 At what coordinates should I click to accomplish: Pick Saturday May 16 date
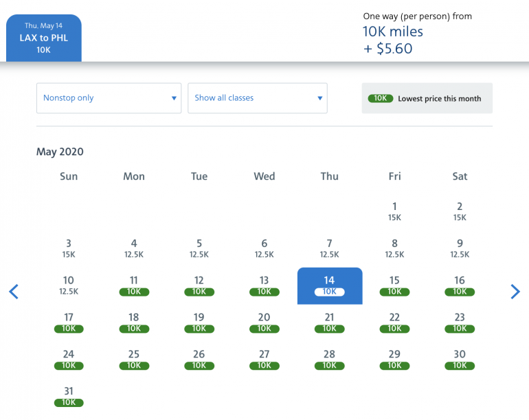click(460, 285)
